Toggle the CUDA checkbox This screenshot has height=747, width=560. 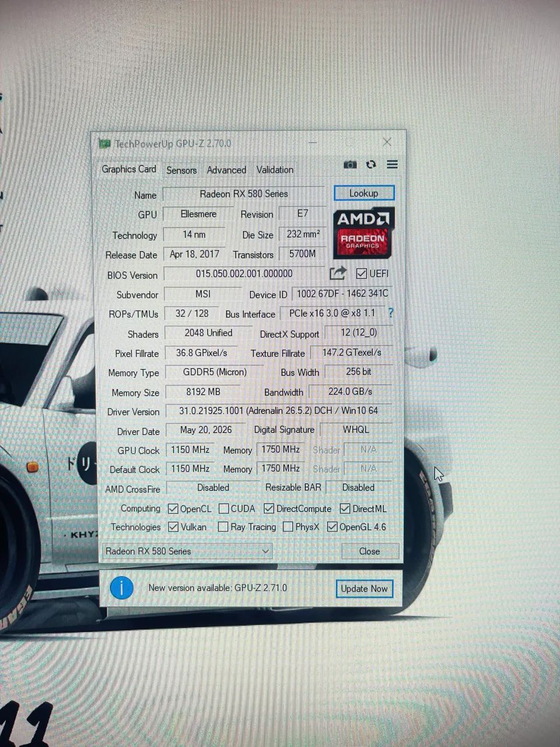coord(223,508)
